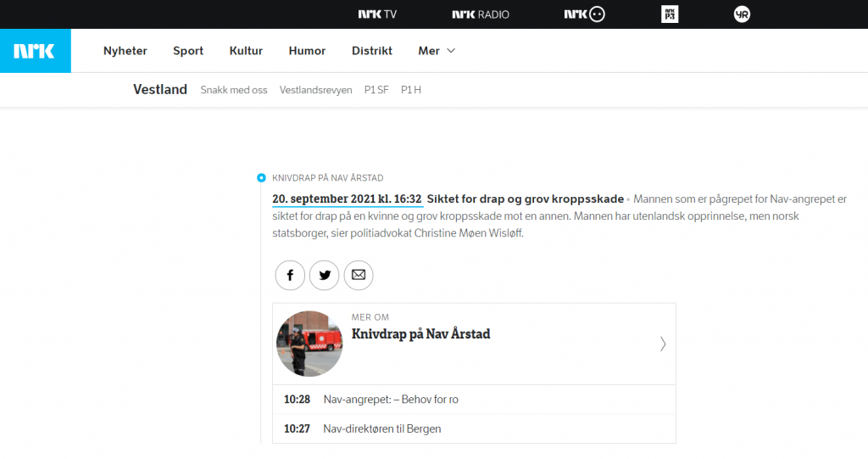868x459 pixels.
Task: Share article on Facebook
Action: (290, 275)
